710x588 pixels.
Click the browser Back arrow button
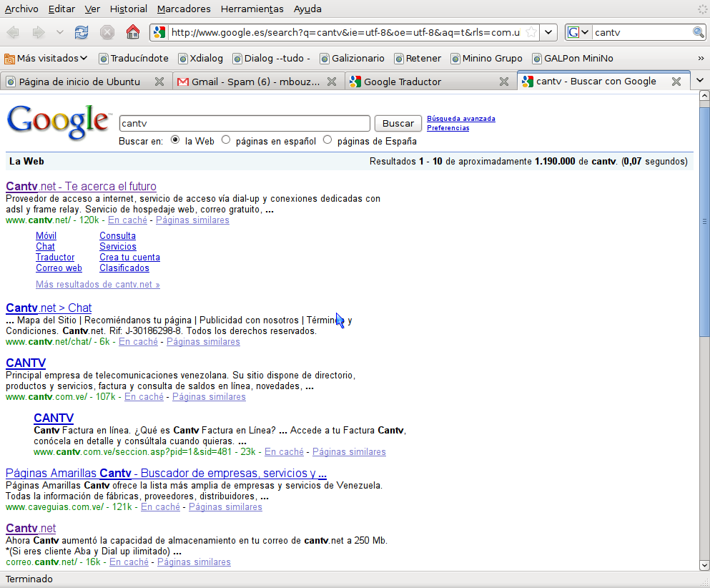click(13, 32)
